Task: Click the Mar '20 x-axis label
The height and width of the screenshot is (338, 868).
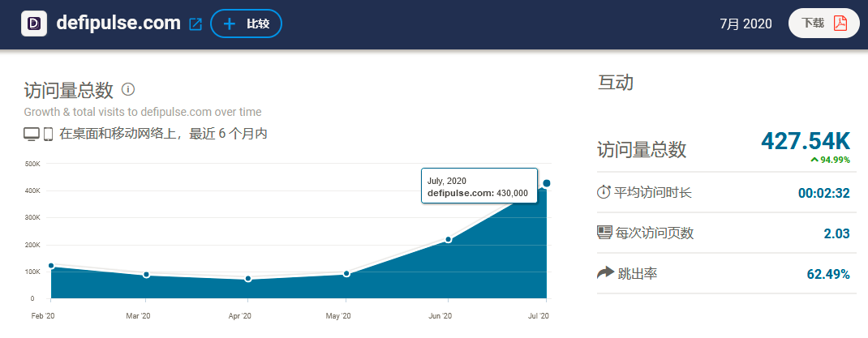Action: (138, 316)
